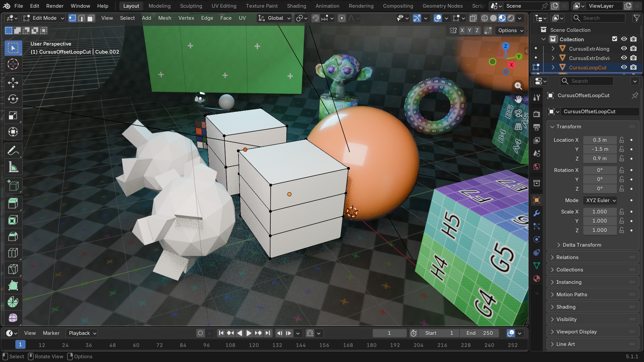Select the Rotate tool

click(x=13, y=99)
